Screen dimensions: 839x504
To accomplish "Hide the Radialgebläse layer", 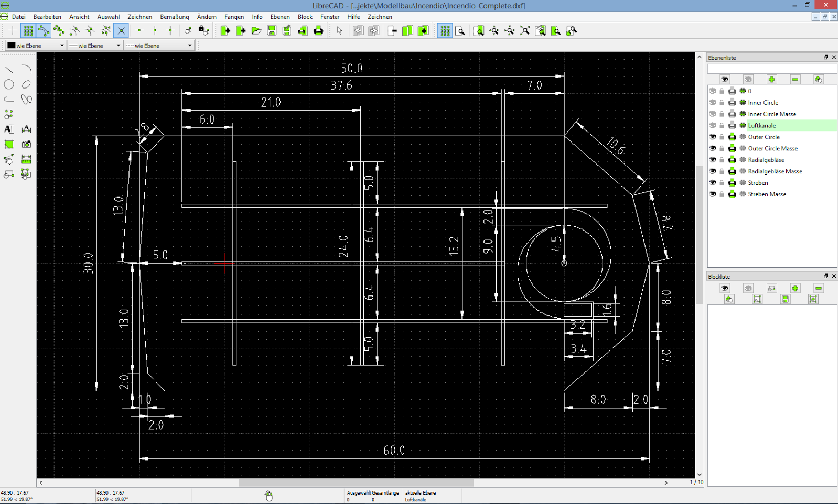I will tap(713, 160).
